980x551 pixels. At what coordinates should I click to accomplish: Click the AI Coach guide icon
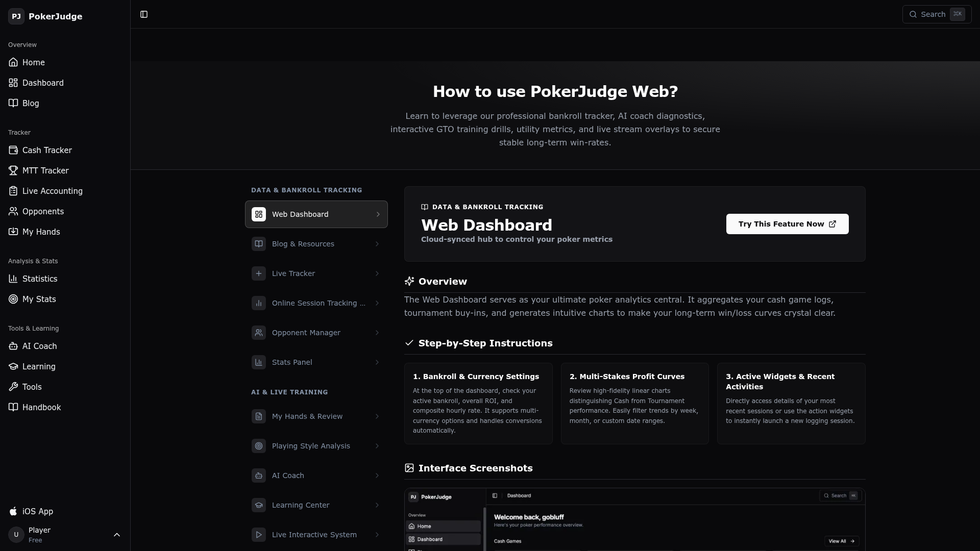pyautogui.click(x=259, y=475)
